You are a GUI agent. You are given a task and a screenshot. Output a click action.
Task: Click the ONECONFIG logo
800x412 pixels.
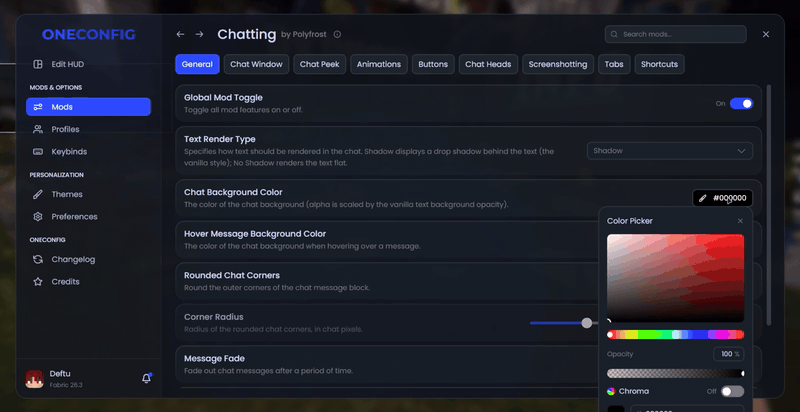click(89, 35)
